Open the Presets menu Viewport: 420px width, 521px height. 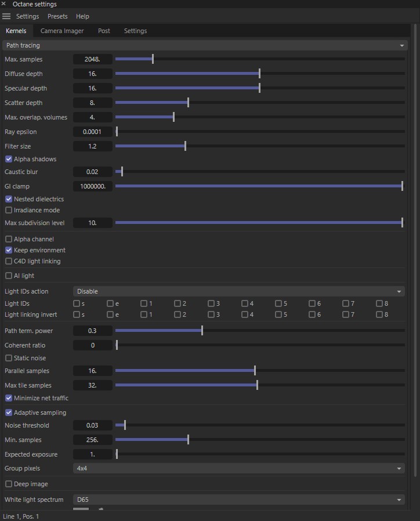coord(57,16)
